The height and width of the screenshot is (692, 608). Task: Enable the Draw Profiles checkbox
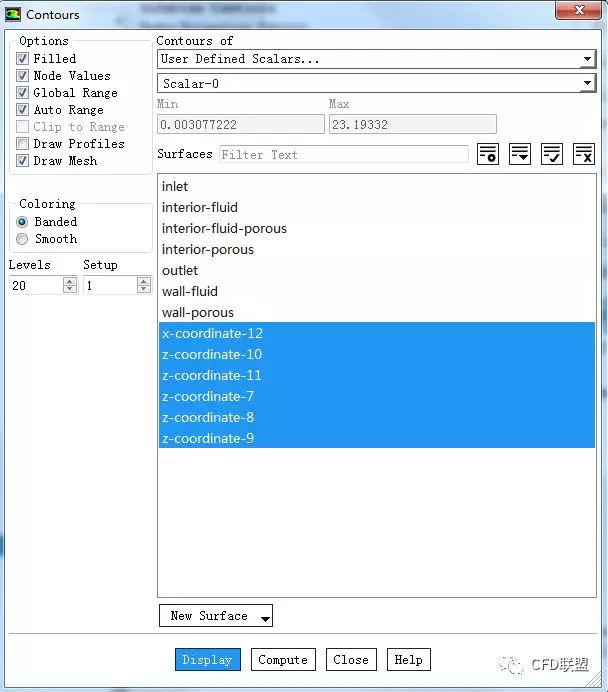[23, 143]
